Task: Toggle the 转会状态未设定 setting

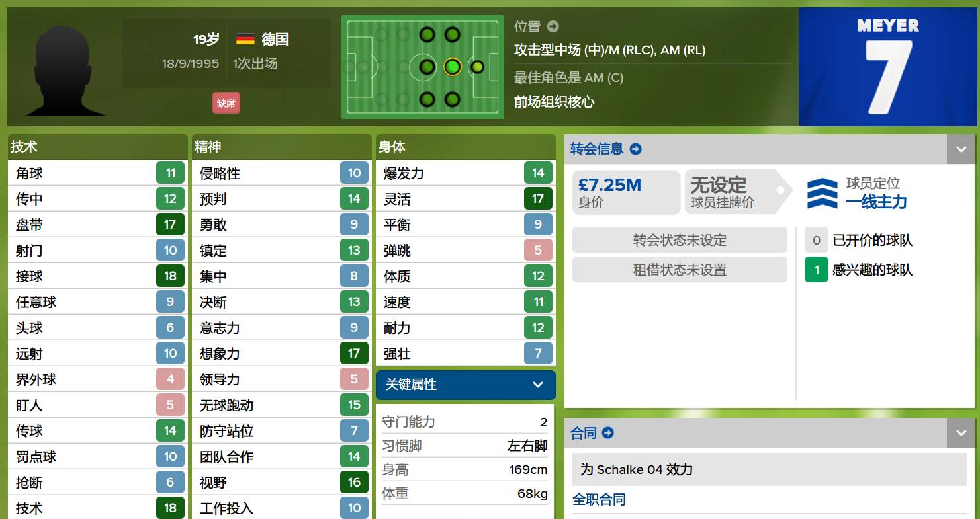Action: (679, 240)
